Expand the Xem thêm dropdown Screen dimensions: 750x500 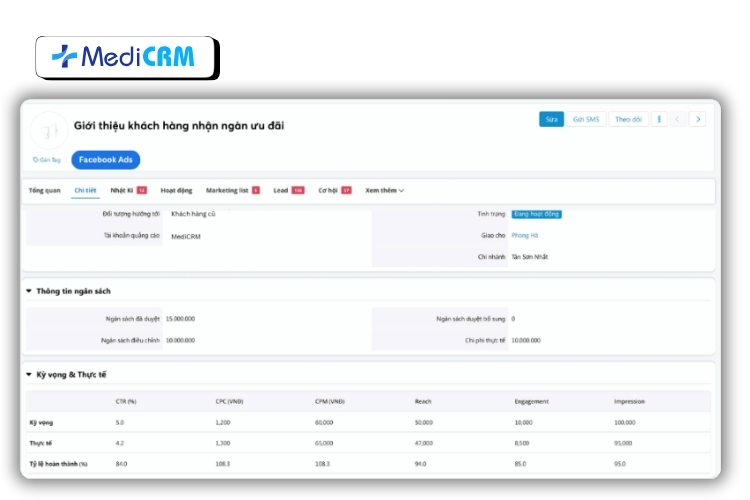point(385,190)
